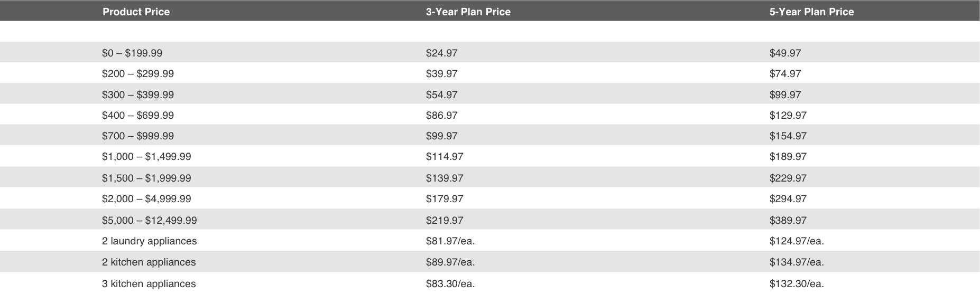Click the $39.97 three-year plan price
Viewport: 980px width, 294px height.
(x=442, y=74)
